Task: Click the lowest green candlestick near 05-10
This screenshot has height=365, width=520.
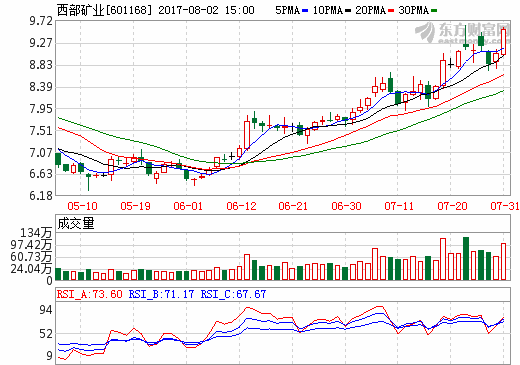Action: [x=88, y=182]
